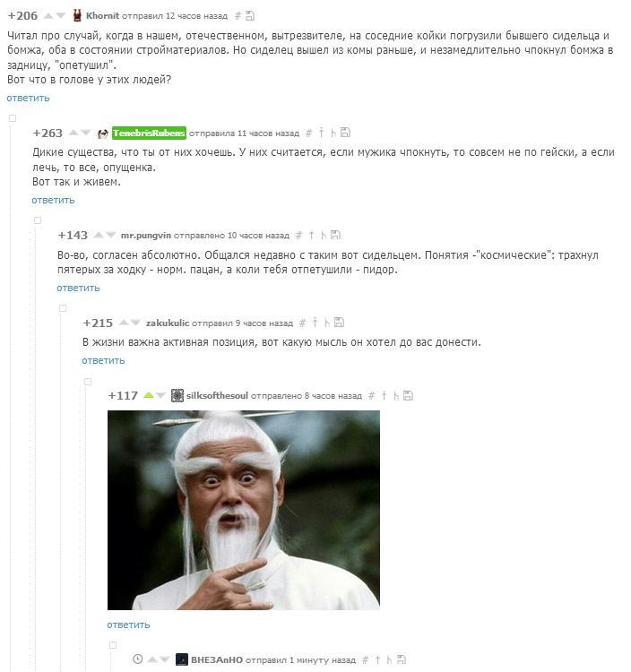Open branch icon on TenebrisRubens' comment
Screen dimensions: 631x672
point(333,133)
